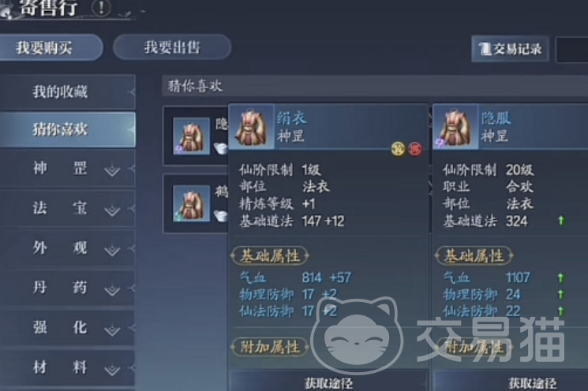This screenshot has height=391, width=588.
Task: Click 获取途径 under the 绡衣 tooltip
Action: coord(328,382)
